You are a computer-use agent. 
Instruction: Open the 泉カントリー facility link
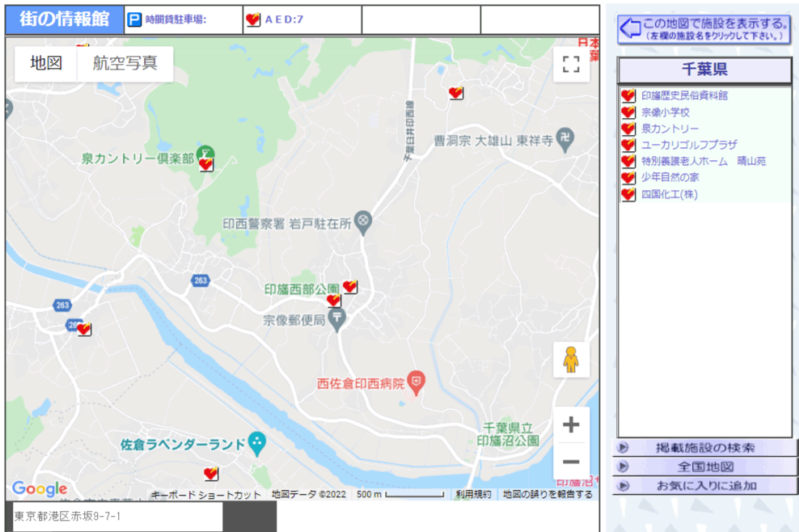(x=670, y=129)
